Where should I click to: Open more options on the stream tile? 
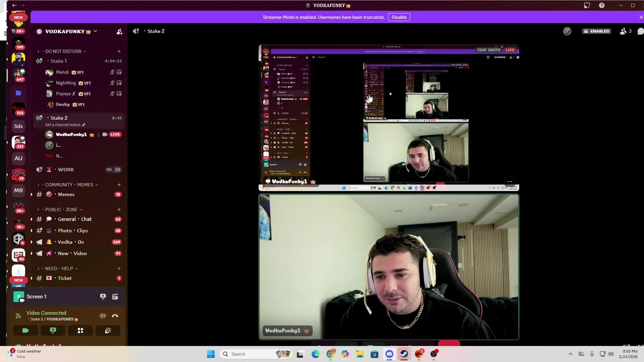click(510, 182)
